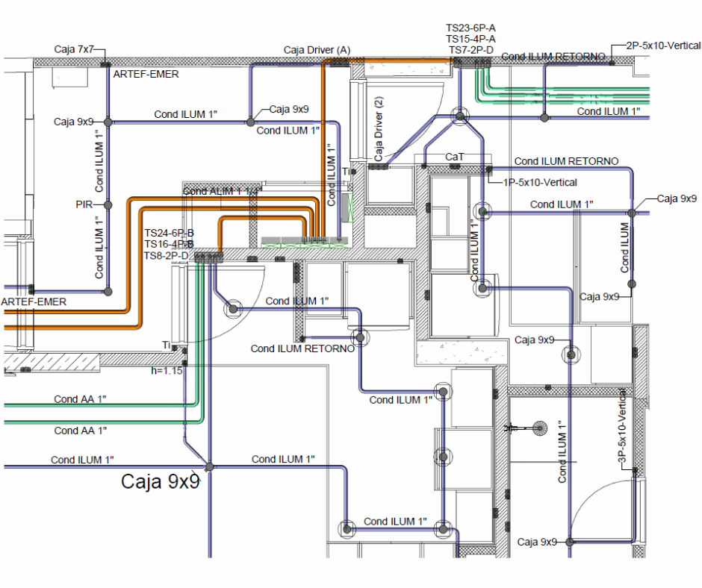Click the 2P-5x10-Vertical switch box symbol
Screen dimensions: 702x588
612,63
